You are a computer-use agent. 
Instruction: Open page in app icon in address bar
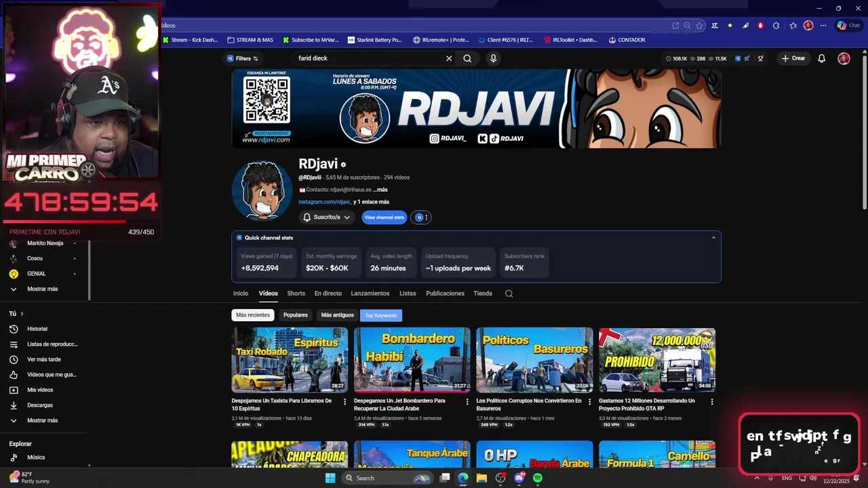[675, 26]
